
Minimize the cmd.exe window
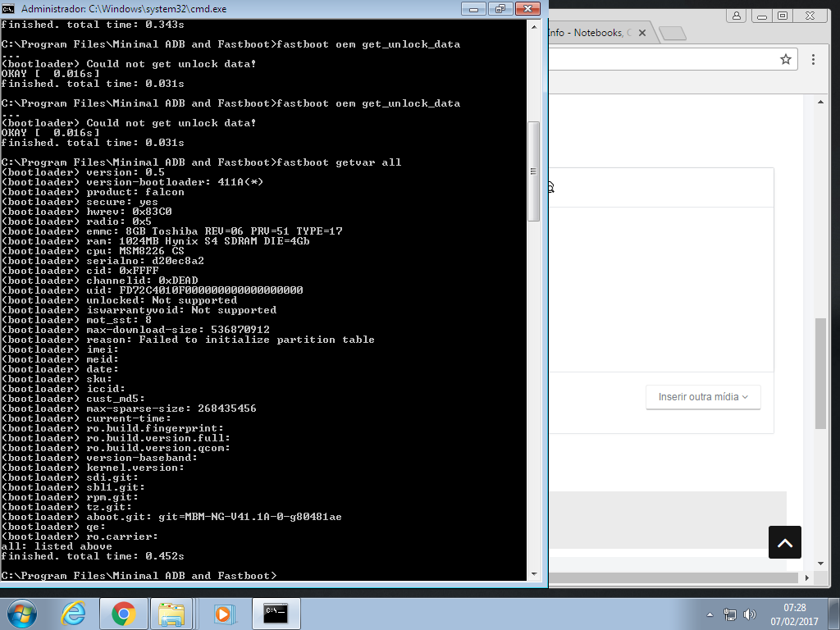pos(473,8)
